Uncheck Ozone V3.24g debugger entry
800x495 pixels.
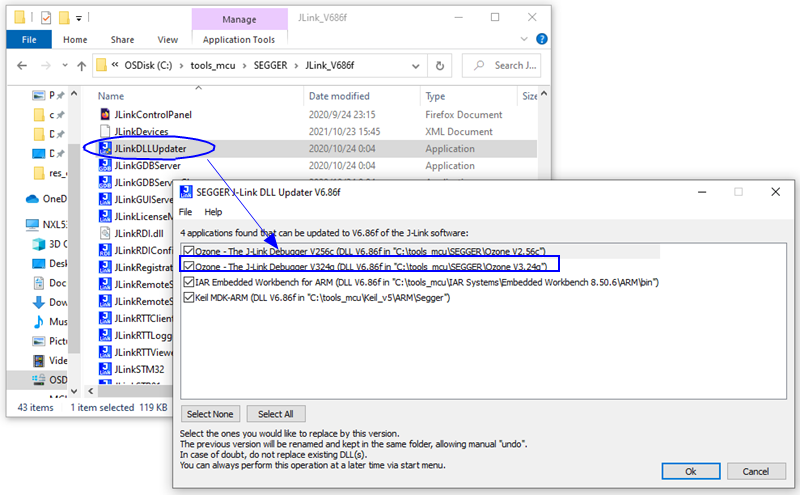(x=189, y=266)
